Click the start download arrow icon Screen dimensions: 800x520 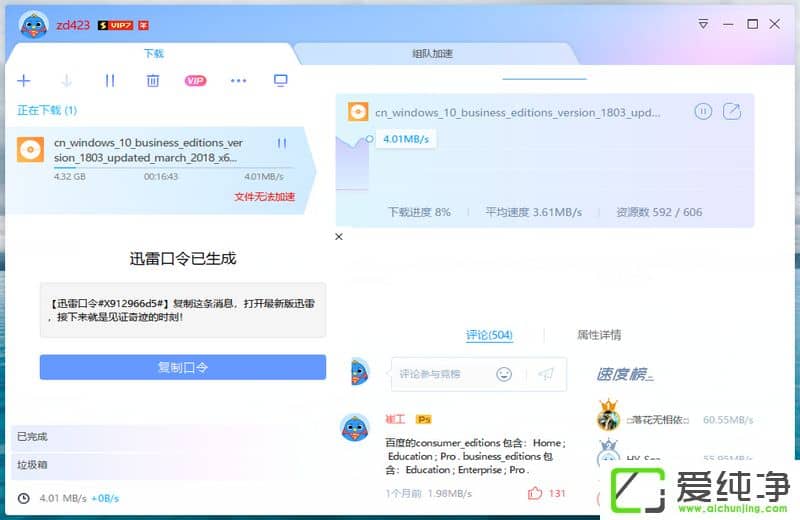(x=66, y=81)
